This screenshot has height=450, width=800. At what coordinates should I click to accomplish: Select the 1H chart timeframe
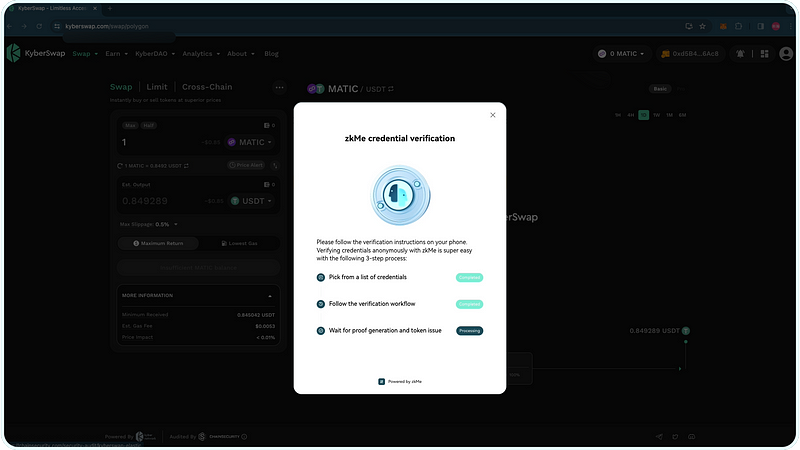click(618, 115)
